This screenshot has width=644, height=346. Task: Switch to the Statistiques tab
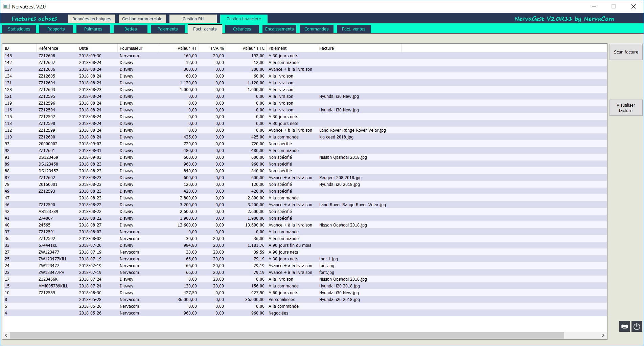click(19, 29)
